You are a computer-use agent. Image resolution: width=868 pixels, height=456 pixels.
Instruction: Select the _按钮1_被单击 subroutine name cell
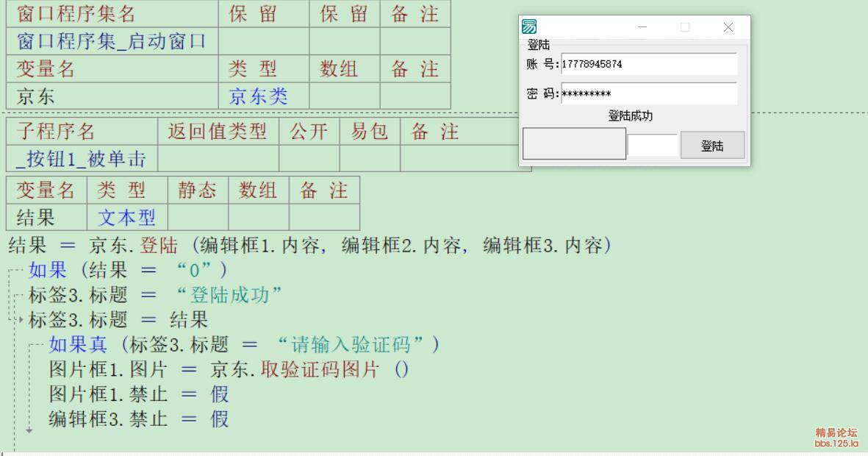coord(81,159)
